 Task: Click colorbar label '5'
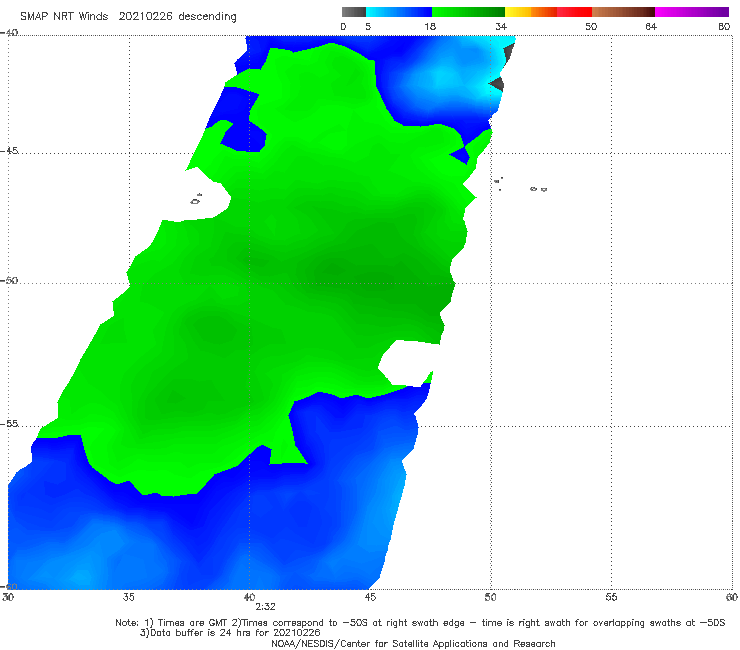[368, 26]
